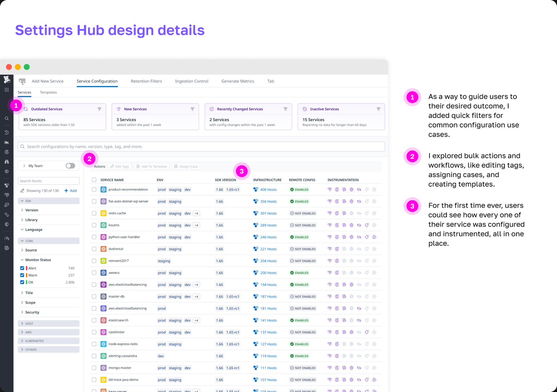Click first instrumentation icon in product-recommendation row
This screenshot has height=392, width=557.
tap(329, 189)
